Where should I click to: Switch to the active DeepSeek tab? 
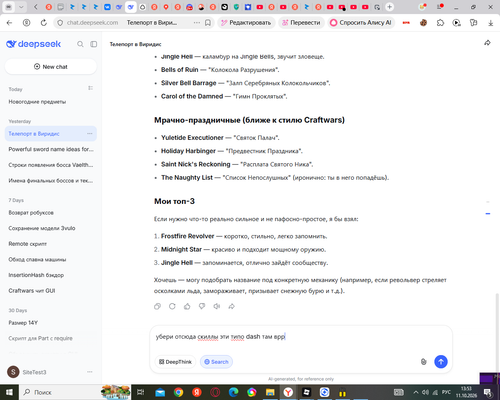coord(131,7)
